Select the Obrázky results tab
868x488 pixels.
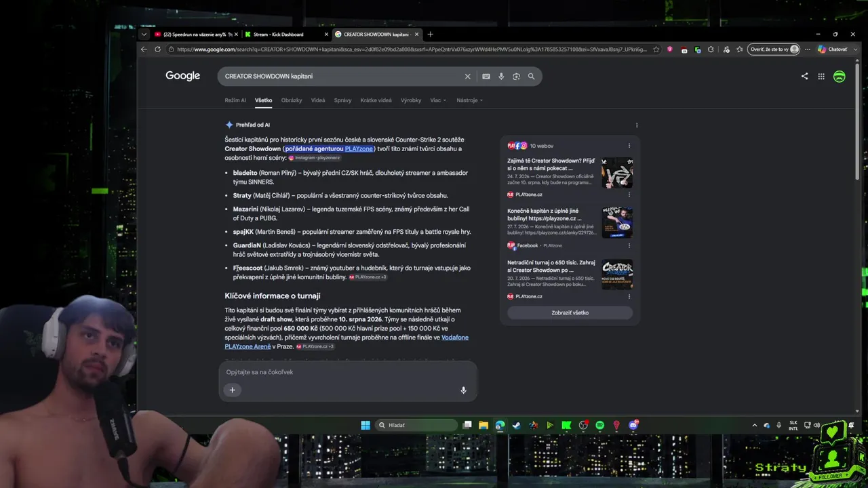click(x=292, y=100)
